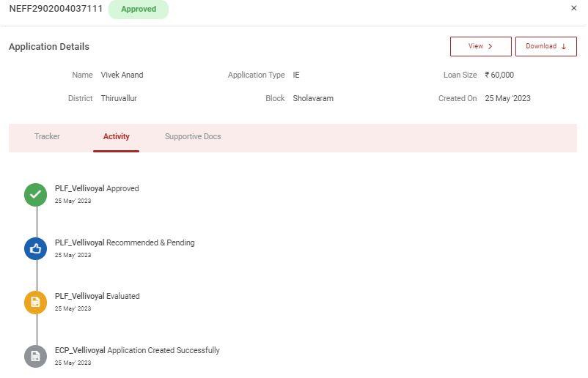588x378 pixels.
Task: Click the district value Thiruvallur
Action: click(x=119, y=98)
